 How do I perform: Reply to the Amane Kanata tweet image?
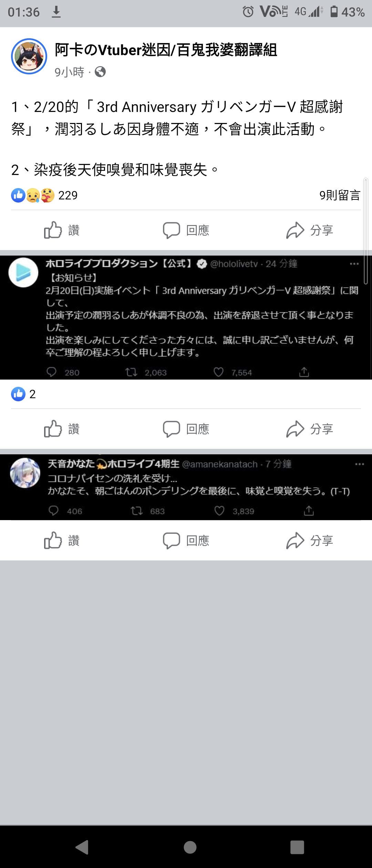186,540
